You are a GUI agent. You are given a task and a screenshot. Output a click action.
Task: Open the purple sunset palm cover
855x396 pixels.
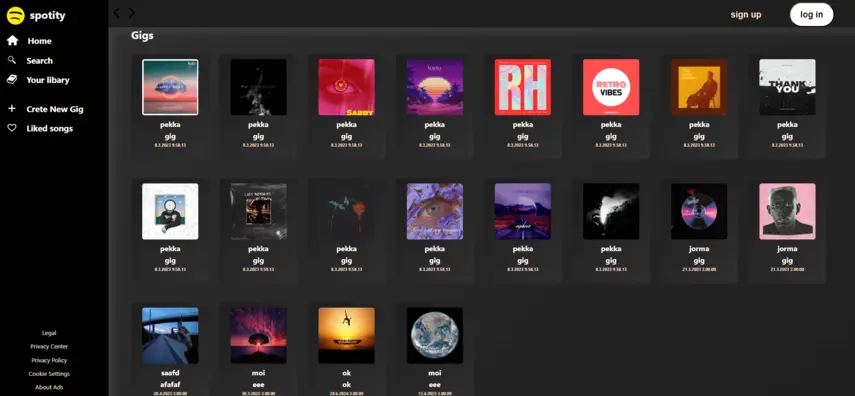[435, 87]
